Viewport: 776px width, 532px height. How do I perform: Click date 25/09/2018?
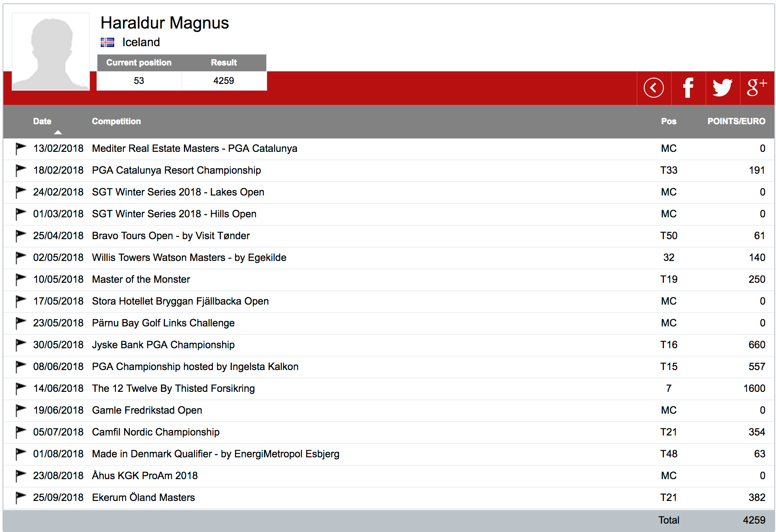click(x=58, y=498)
